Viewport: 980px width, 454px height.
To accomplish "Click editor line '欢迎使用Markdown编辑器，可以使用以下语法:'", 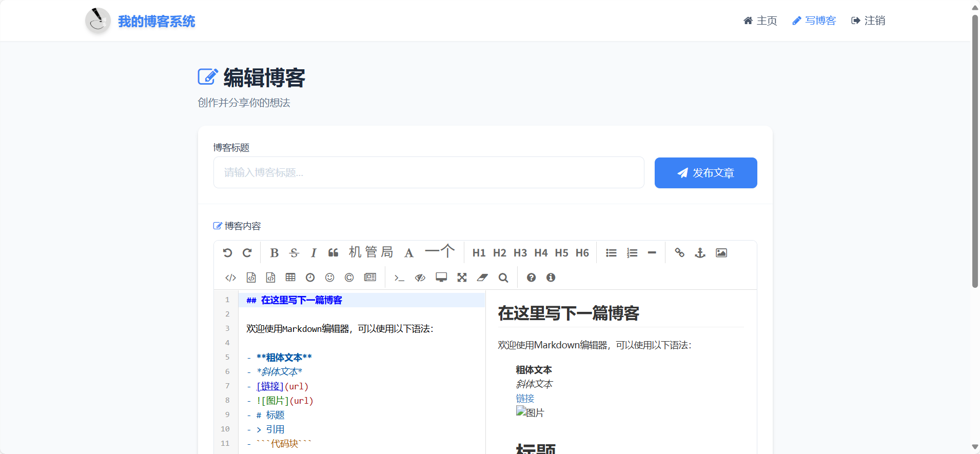I will point(340,329).
